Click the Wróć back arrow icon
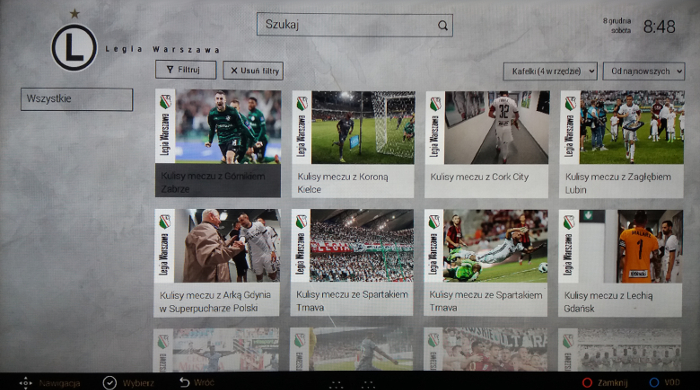The width and height of the screenshot is (700, 390). [184, 382]
